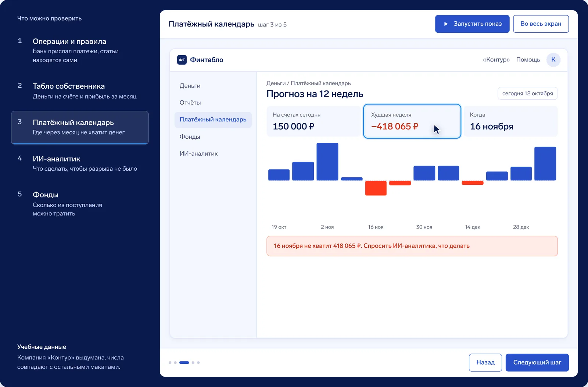Open the K user avatar
588x387 pixels.
(553, 60)
